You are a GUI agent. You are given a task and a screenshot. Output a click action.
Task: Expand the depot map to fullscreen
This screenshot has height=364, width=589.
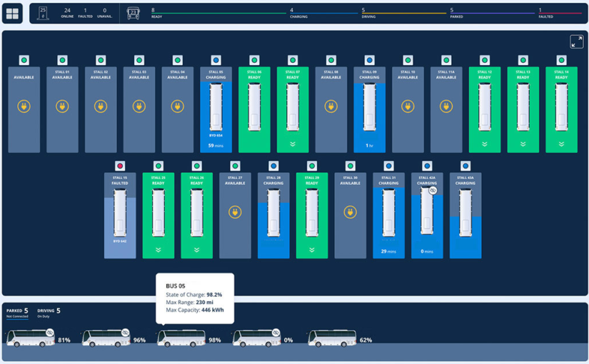(x=576, y=42)
